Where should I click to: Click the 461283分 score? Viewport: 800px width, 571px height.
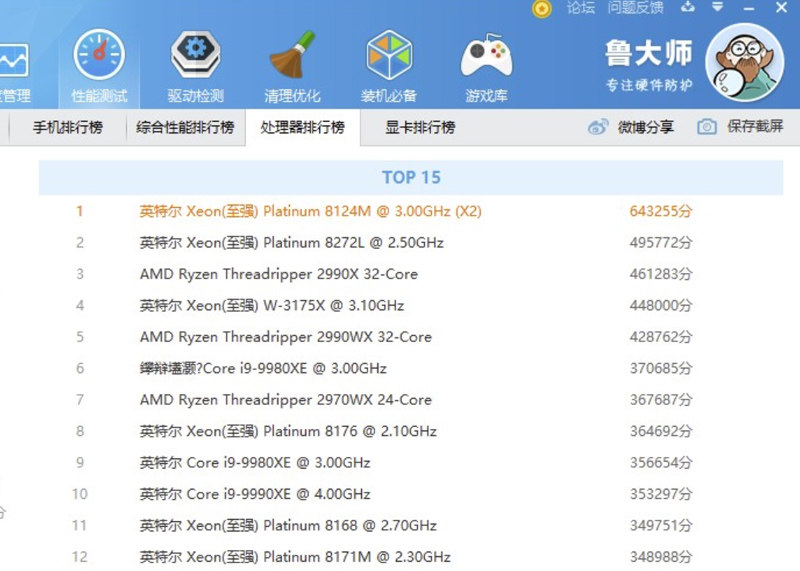[661, 274]
